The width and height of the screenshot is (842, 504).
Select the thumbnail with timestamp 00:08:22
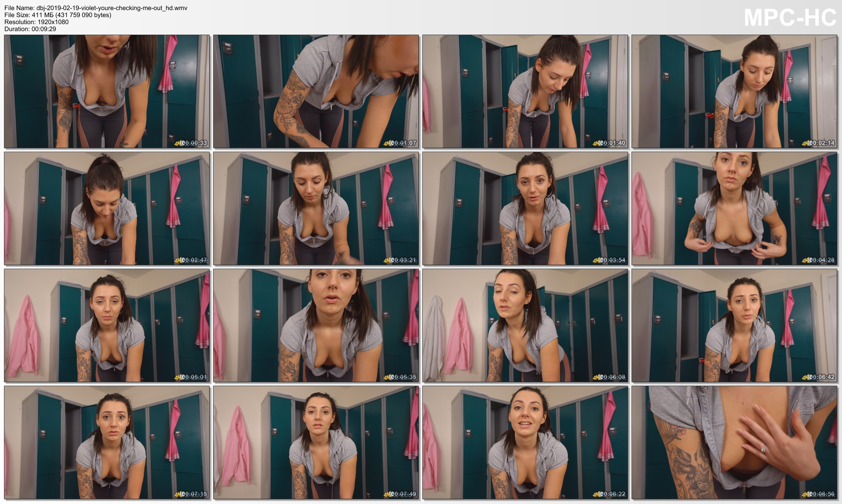[x=525, y=442]
